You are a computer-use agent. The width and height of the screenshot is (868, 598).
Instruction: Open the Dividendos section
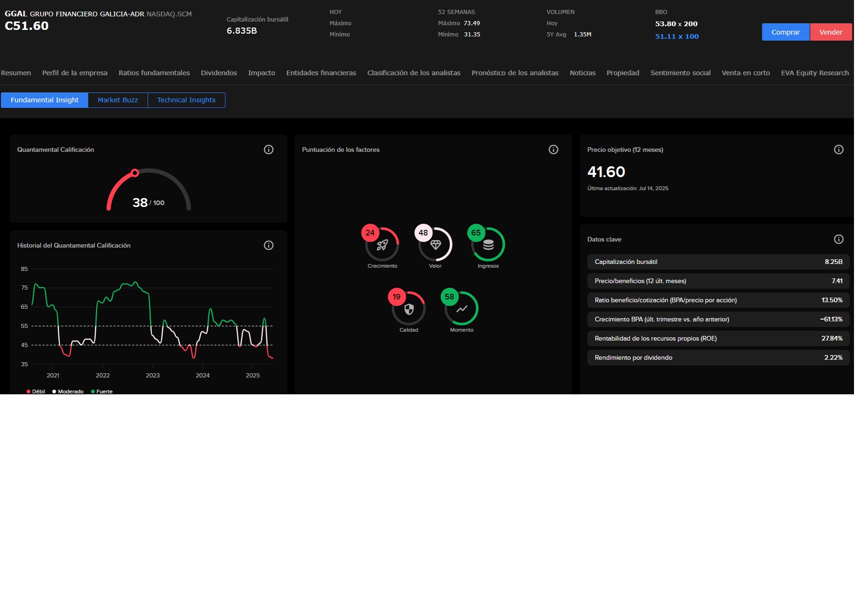click(219, 73)
